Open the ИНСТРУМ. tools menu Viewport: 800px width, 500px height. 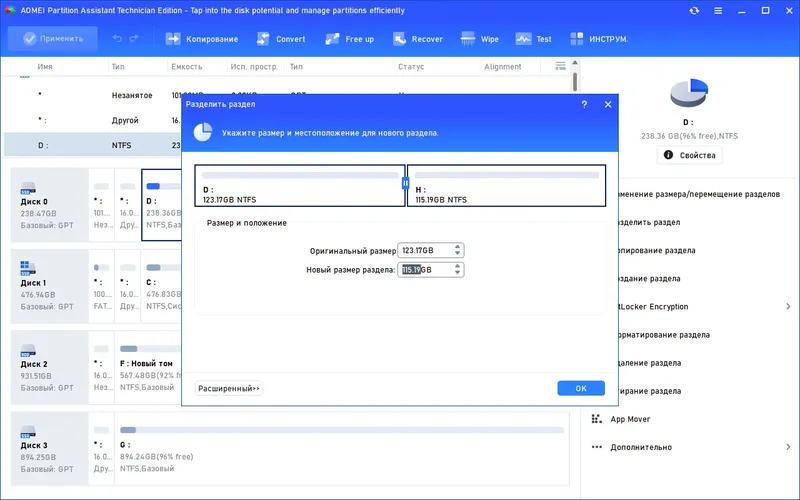(x=599, y=39)
